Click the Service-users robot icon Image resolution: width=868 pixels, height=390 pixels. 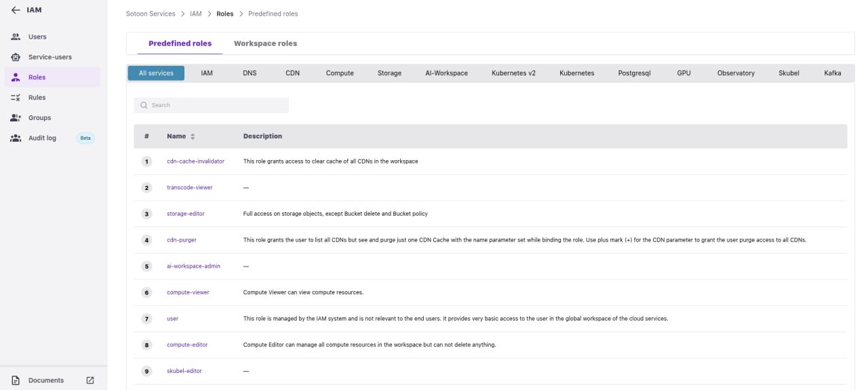click(x=16, y=57)
